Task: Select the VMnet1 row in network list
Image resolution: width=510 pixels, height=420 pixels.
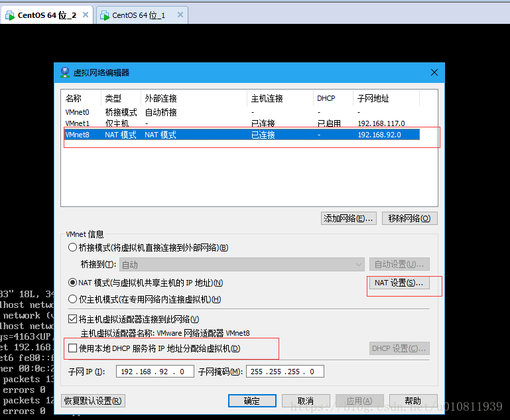Action: click(x=242, y=123)
